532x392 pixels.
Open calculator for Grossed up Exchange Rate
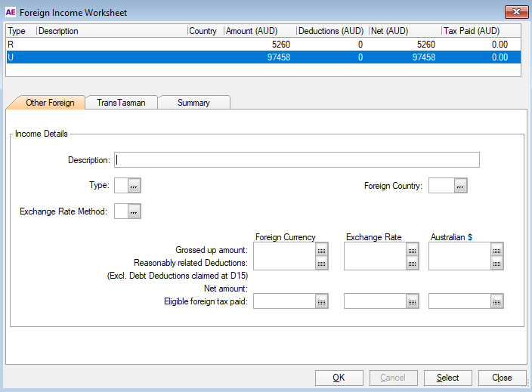tap(412, 250)
